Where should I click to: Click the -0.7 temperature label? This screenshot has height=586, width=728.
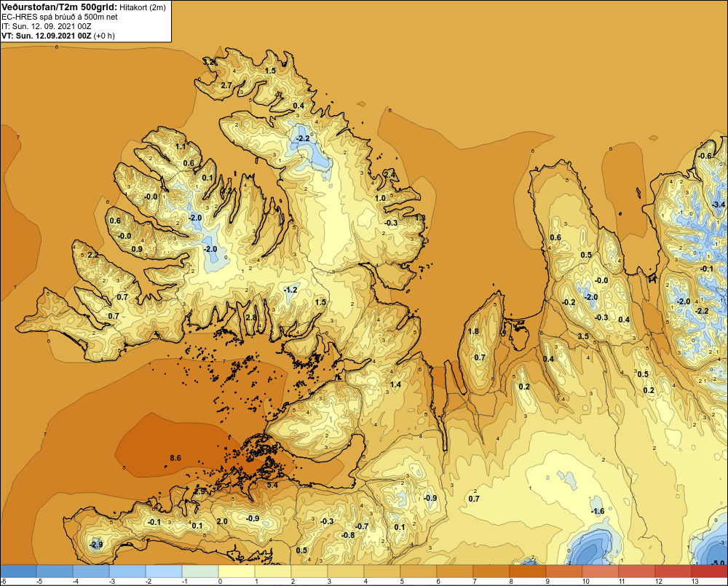362,526
